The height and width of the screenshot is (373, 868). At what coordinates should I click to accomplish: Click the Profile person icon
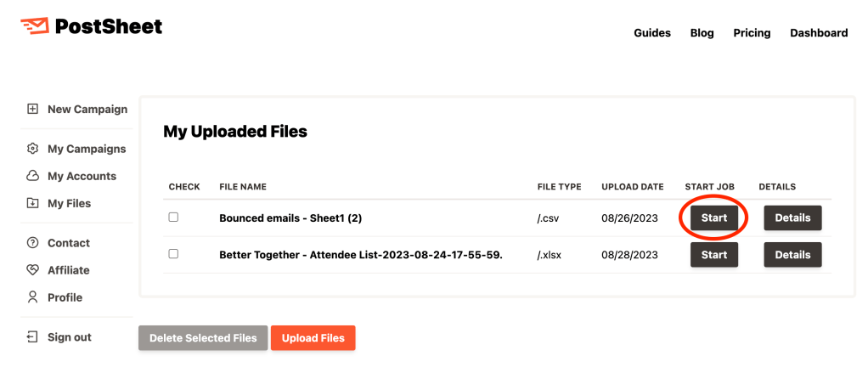32,297
